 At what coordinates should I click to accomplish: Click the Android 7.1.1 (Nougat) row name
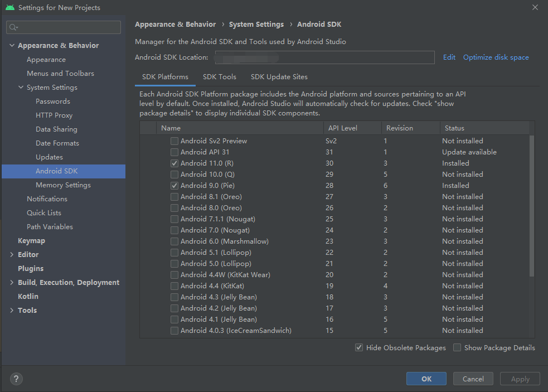[x=218, y=219]
